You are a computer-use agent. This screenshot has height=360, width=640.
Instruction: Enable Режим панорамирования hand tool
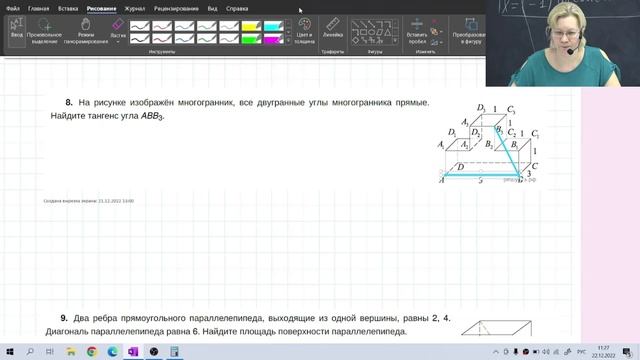click(x=86, y=31)
